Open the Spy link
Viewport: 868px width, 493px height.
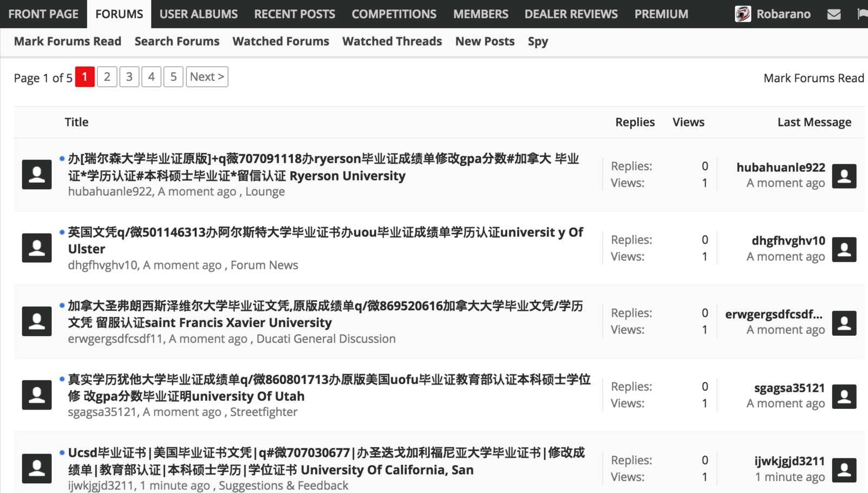point(538,41)
